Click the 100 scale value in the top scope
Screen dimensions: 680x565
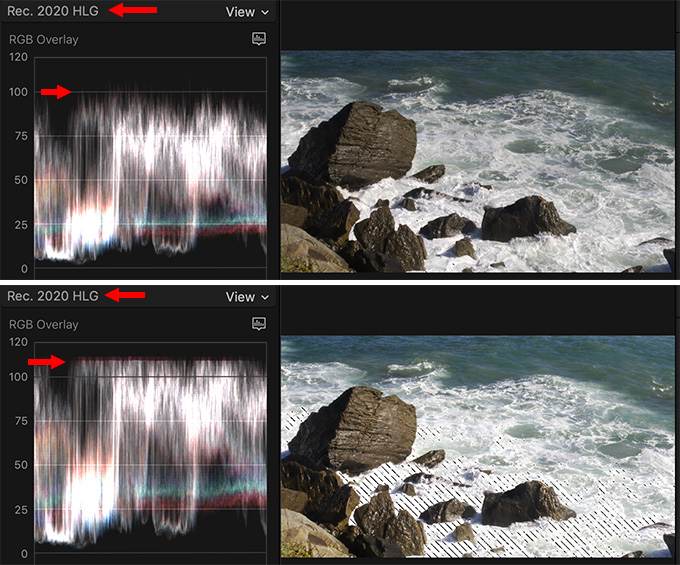click(x=18, y=92)
